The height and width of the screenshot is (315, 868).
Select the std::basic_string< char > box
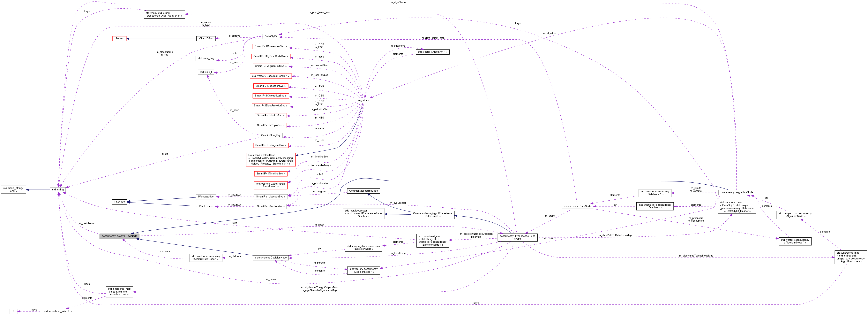pos(13,189)
